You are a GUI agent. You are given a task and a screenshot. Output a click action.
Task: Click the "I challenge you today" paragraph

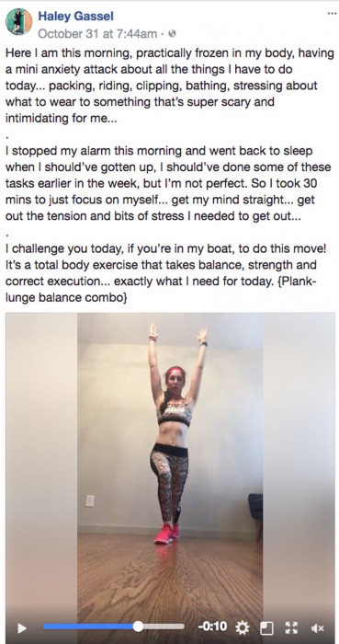166,273
